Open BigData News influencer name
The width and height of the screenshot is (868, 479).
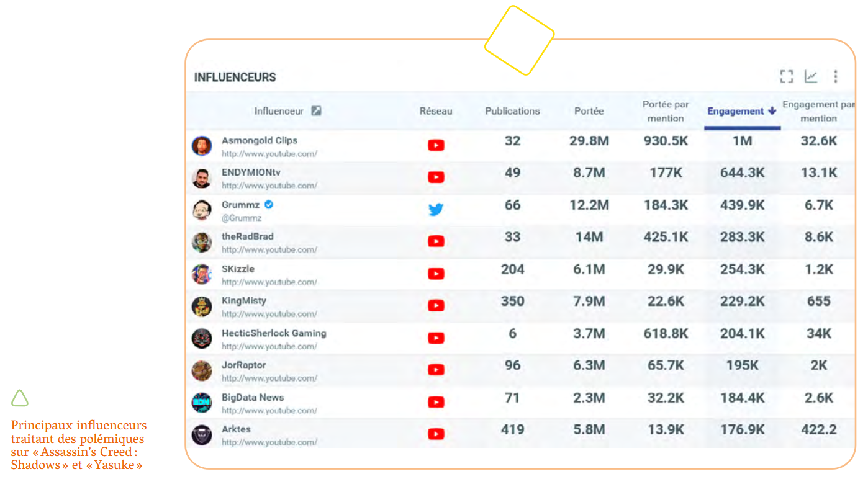pyautogui.click(x=253, y=397)
